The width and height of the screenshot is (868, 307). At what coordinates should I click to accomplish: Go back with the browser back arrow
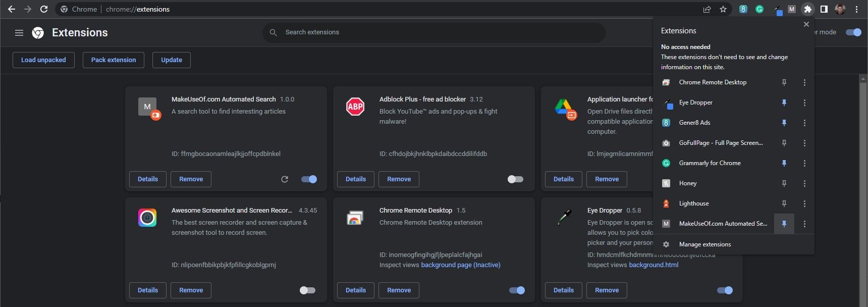click(12, 9)
